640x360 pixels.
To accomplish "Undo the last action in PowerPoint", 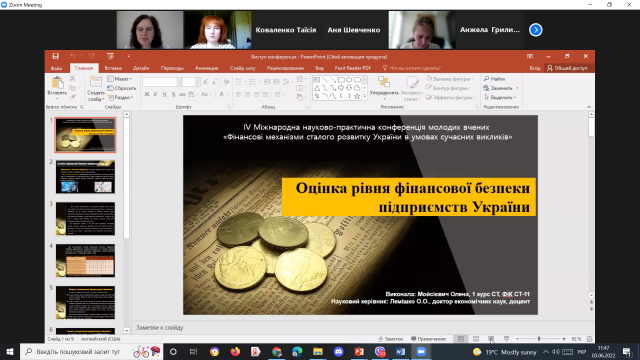I will click(73, 56).
